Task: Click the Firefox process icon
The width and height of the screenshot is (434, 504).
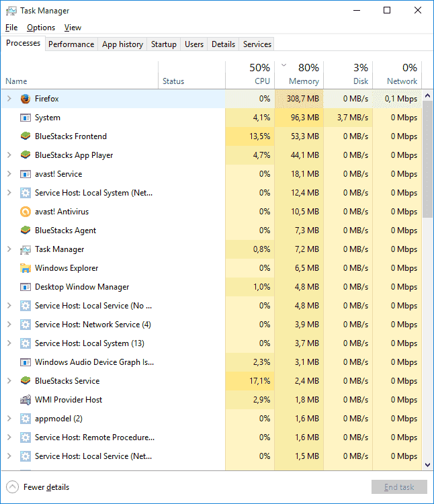Action: (x=26, y=99)
